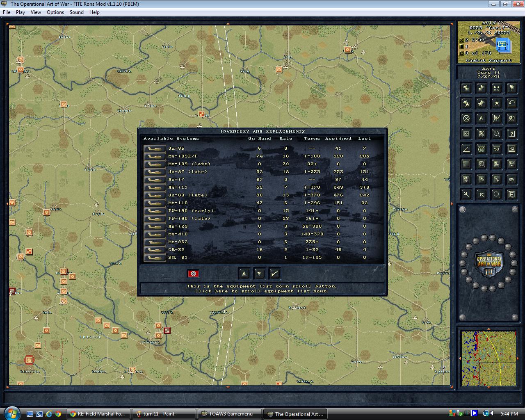
Task: Click the Operational Art of War III emblem
Action: [488, 263]
